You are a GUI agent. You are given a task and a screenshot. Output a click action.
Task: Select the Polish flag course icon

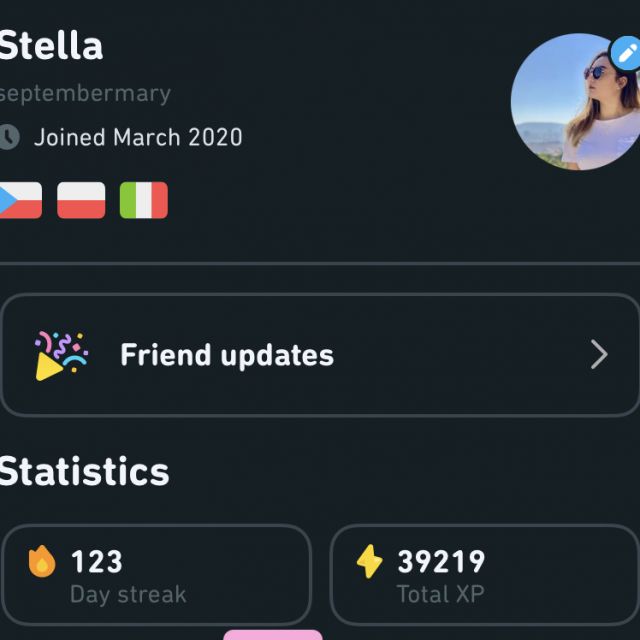pos(81,200)
